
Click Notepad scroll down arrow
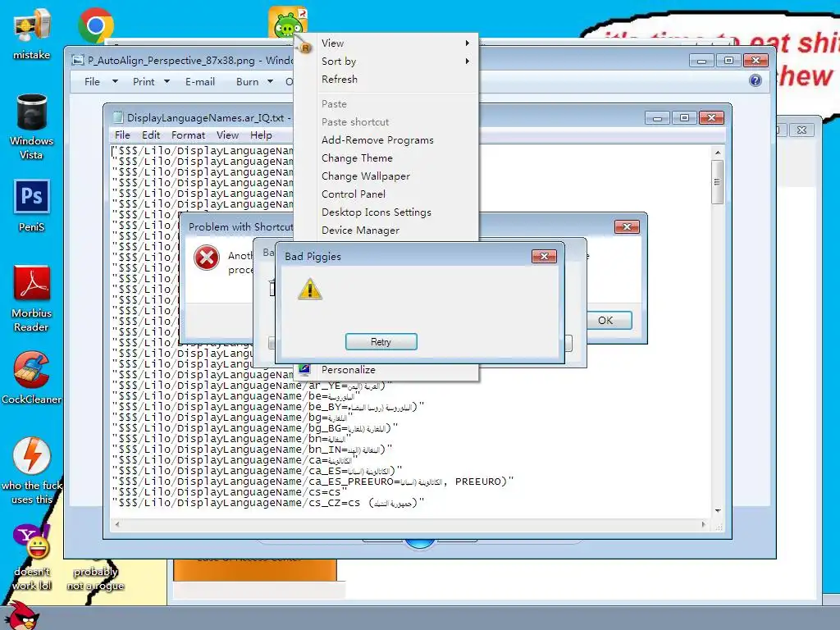pos(717,511)
